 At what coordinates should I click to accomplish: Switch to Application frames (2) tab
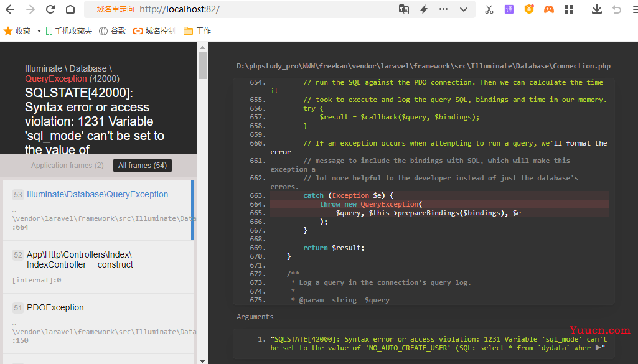tap(67, 166)
